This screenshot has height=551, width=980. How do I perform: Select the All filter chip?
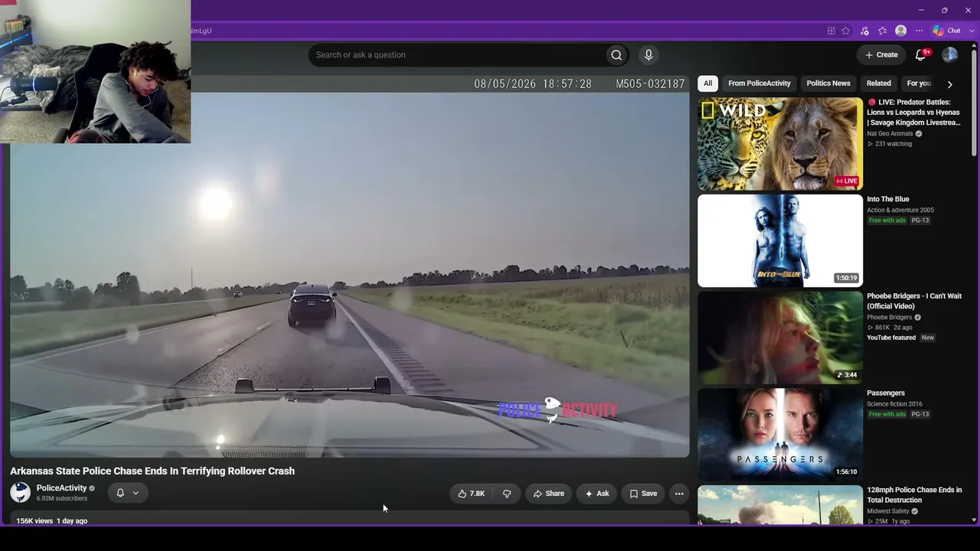point(708,83)
